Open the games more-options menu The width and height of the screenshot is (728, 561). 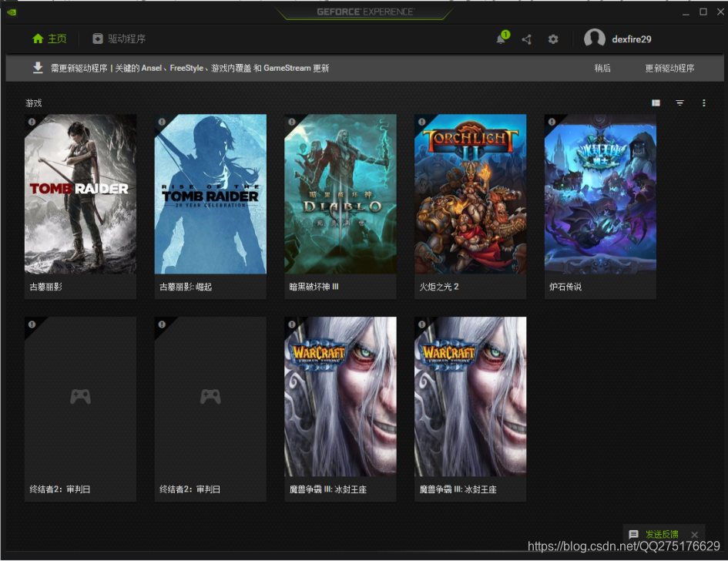704,102
